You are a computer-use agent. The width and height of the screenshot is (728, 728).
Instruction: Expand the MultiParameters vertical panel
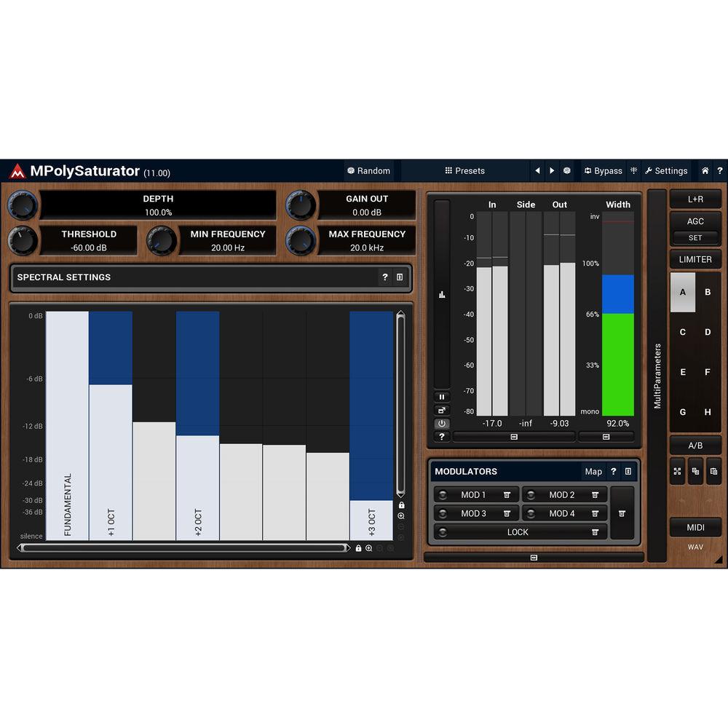657,376
